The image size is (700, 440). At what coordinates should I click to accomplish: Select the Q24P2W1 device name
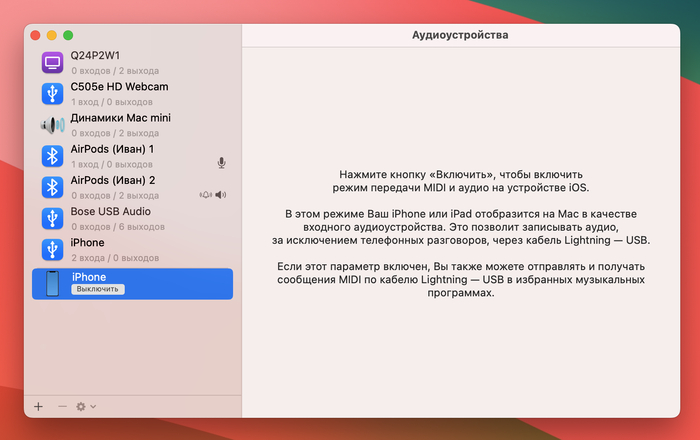coord(95,56)
